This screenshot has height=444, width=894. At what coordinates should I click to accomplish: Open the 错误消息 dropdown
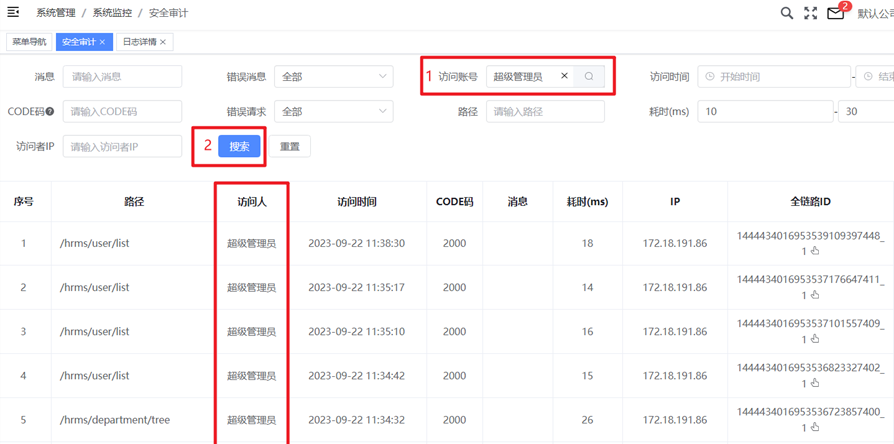tap(334, 76)
